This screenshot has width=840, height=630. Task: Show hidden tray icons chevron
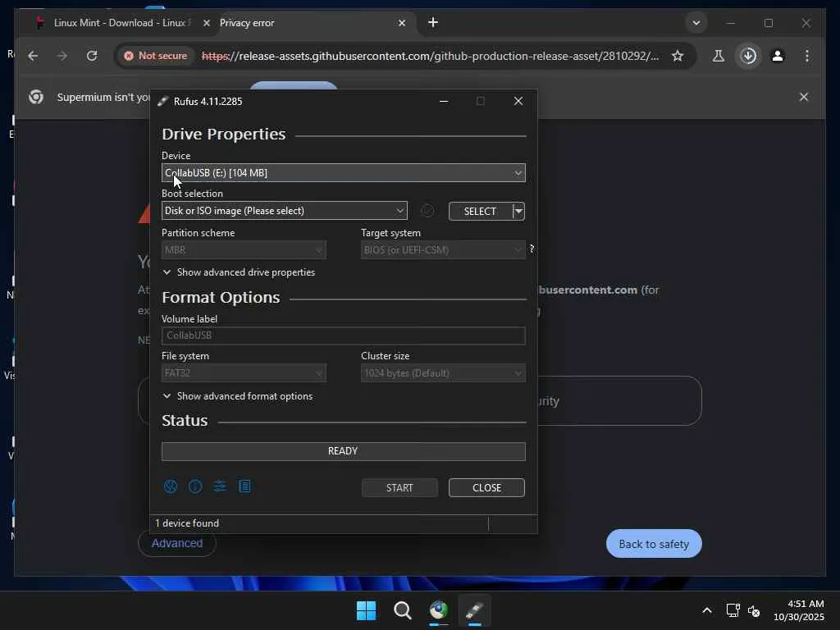[x=707, y=610]
